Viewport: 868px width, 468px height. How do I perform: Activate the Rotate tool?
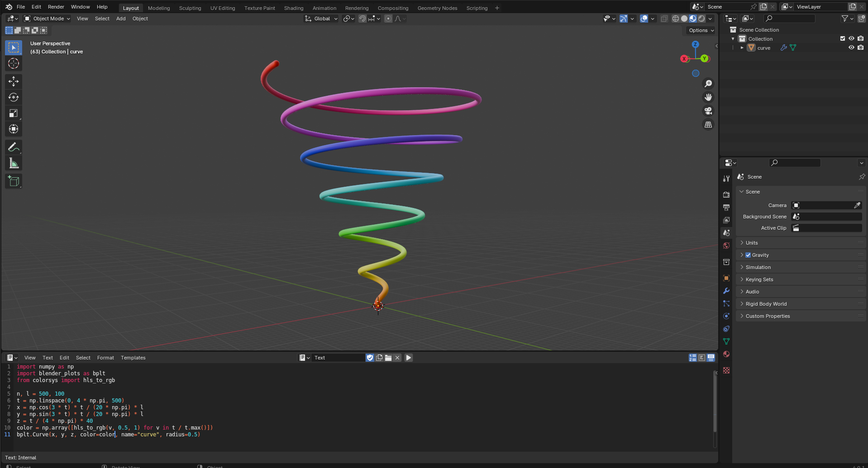(x=14, y=97)
